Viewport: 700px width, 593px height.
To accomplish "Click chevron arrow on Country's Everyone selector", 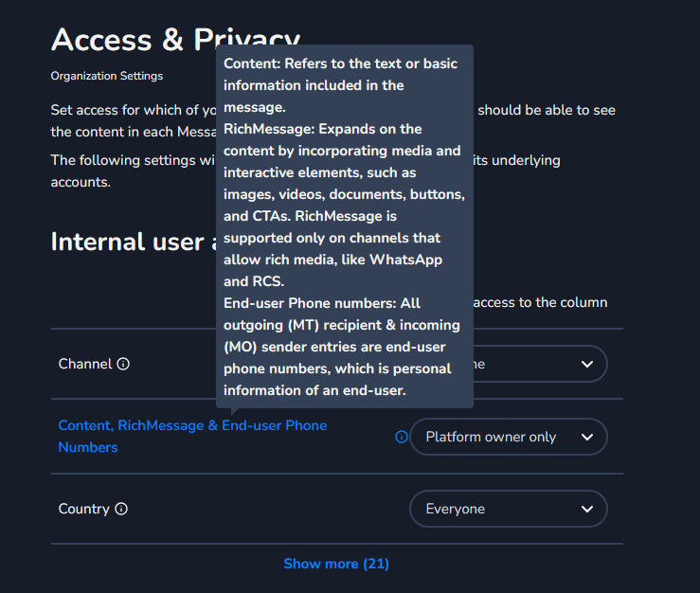I will click(587, 509).
